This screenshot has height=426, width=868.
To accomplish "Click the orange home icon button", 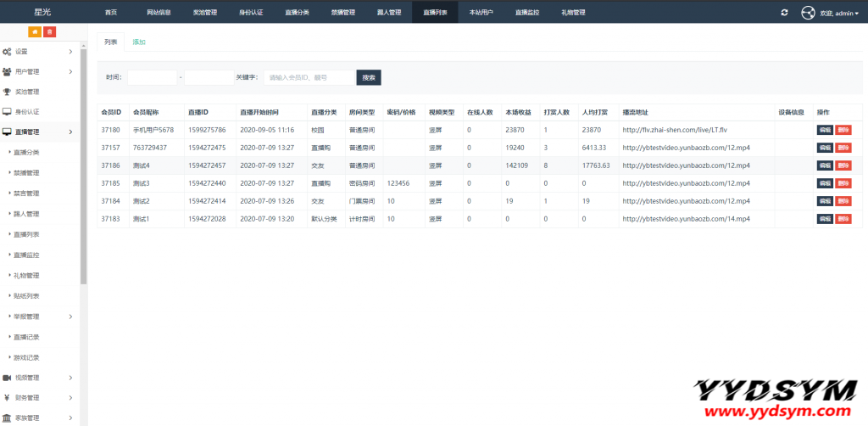I will (35, 31).
